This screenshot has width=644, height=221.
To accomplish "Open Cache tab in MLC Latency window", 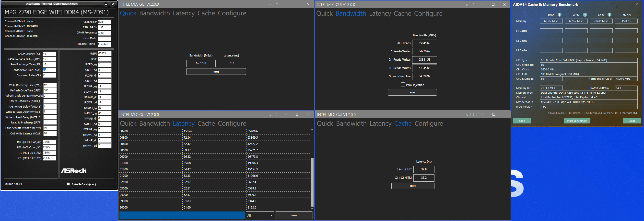I will point(206,123).
